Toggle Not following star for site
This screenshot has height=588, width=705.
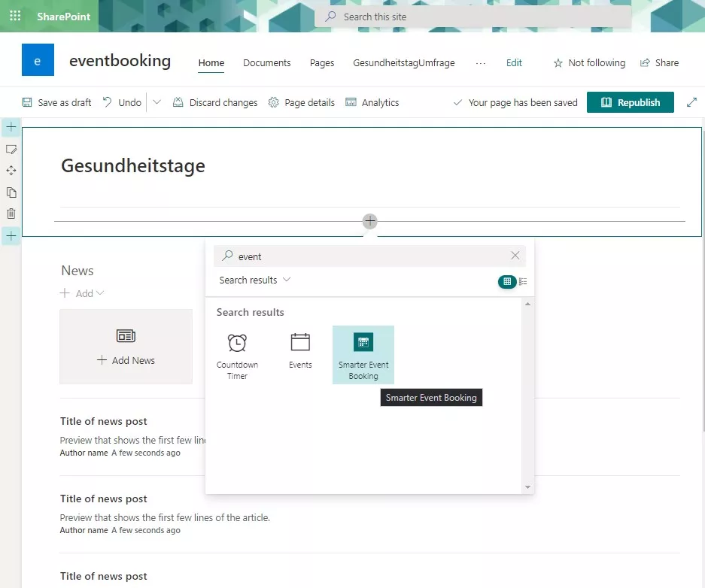(x=589, y=63)
